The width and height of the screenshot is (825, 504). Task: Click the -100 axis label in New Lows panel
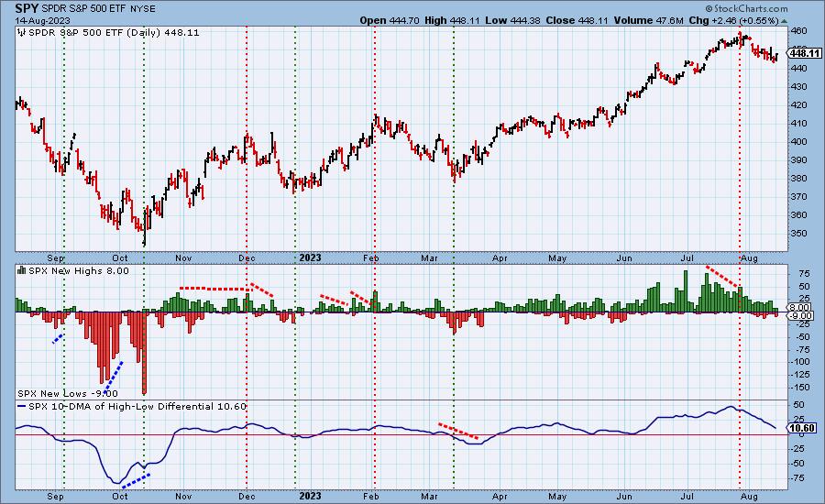799,362
